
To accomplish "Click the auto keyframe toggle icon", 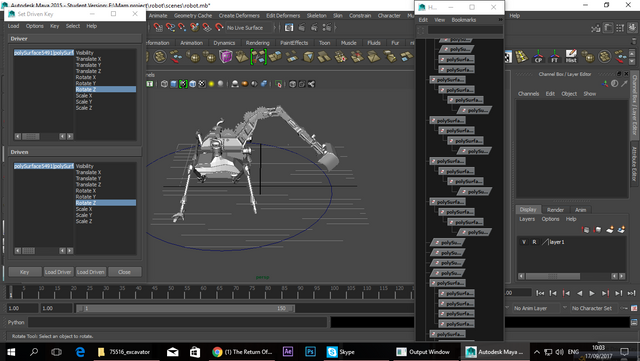I will pos(624,308).
